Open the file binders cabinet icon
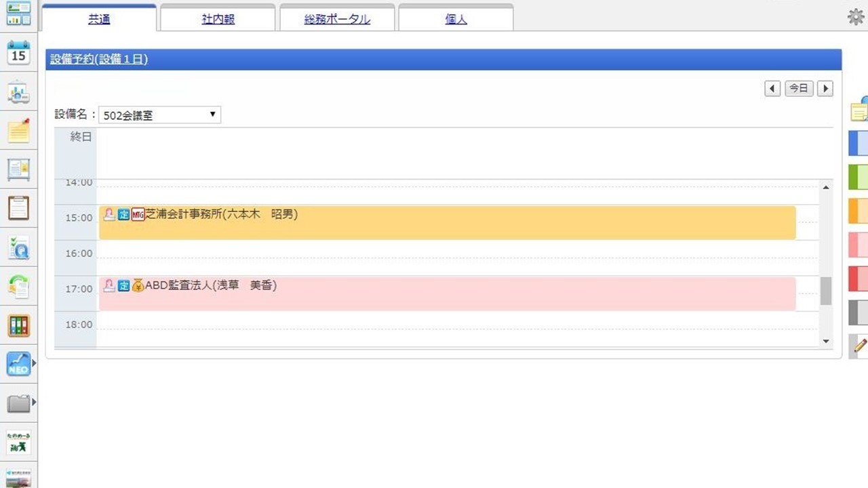This screenshot has height=488, width=868. click(18, 325)
